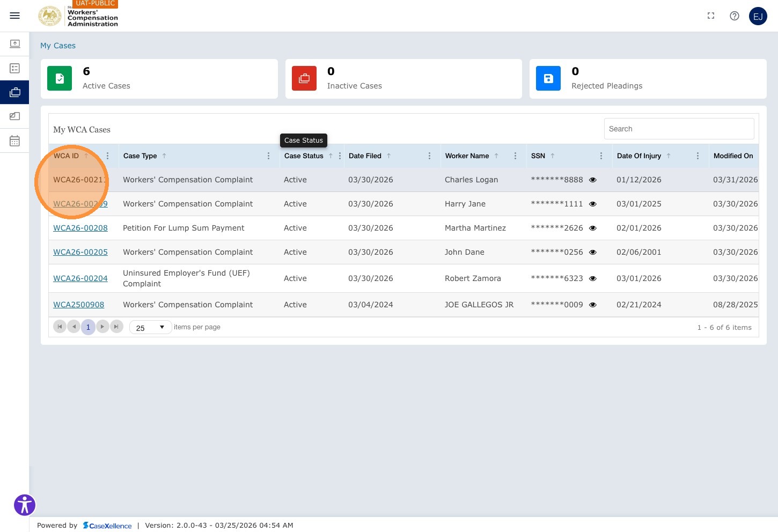Open WCA ID column options menu
Image resolution: width=778 pixels, height=532 pixels.
pos(107,156)
